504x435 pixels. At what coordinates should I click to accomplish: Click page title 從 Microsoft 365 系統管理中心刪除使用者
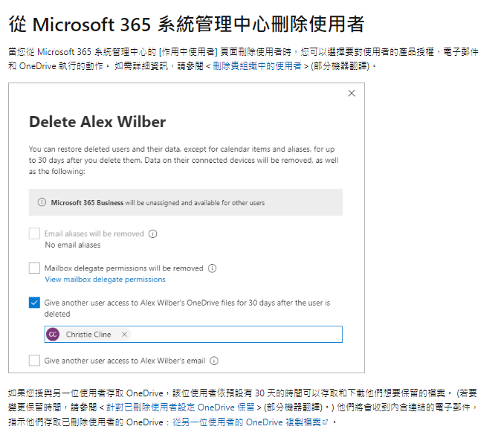pyautogui.click(x=187, y=24)
